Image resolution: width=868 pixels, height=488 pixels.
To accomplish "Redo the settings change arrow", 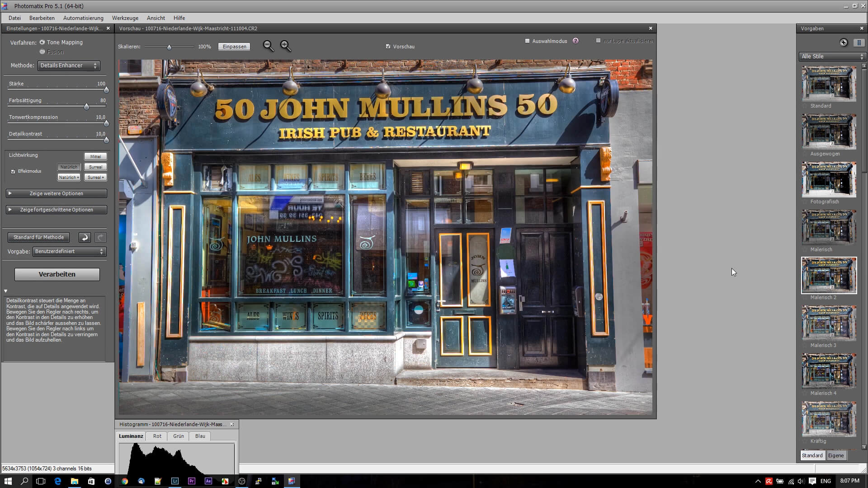I will [100, 237].
